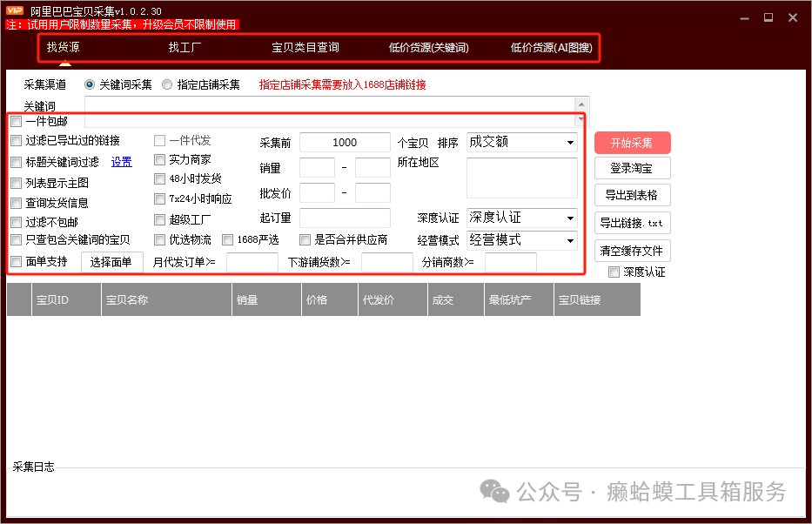Tick the 查询发货信息 checkbox
812x524 pixels.
tap(17, 203)
